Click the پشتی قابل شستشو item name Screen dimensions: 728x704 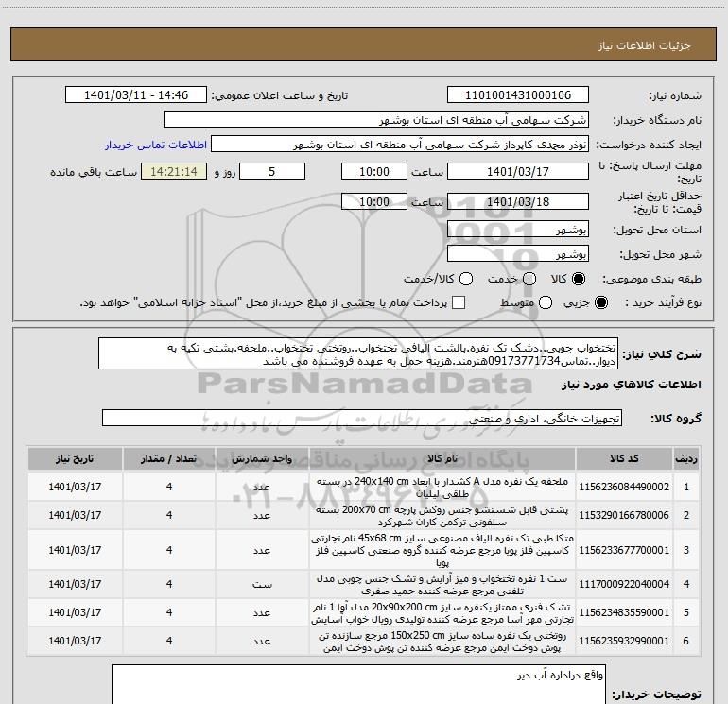[x=442, y=516]
